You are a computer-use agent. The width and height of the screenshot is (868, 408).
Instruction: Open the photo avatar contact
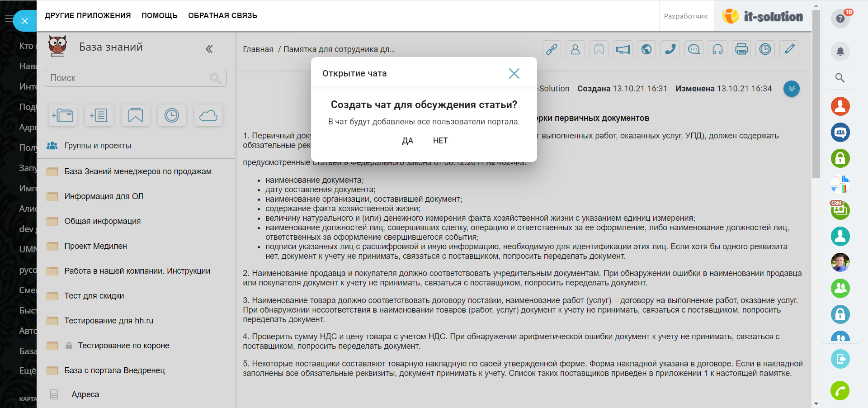tap(840, 262)
